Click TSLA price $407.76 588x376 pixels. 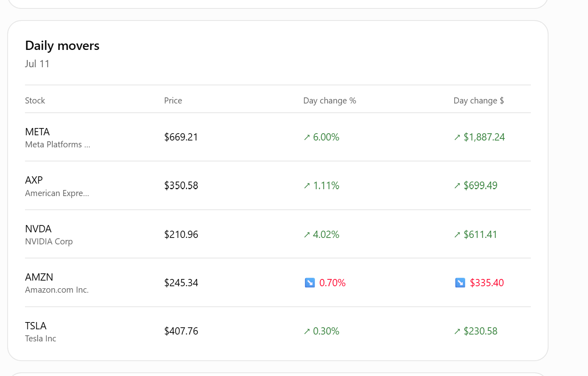tap(181, 331)
